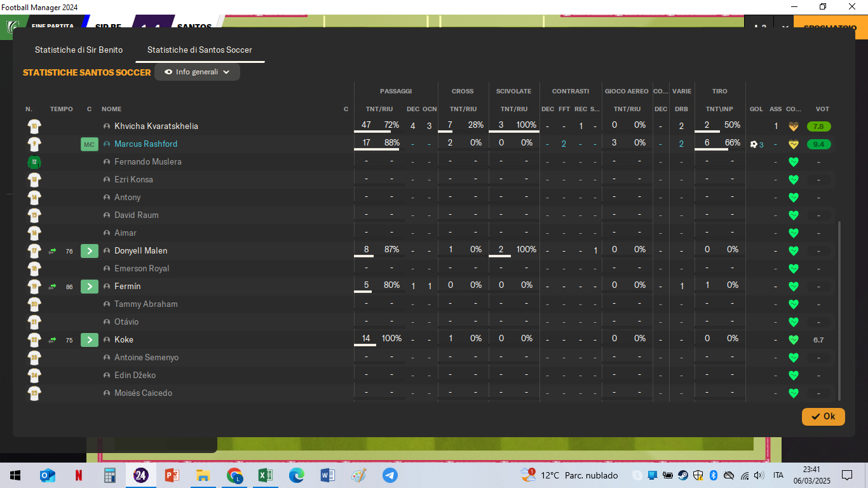The height and width of the screenshot is (488, 868).
Task: Click the substitution arrow next to Koke
Action: pyautogui.click(x=52, y=340)
